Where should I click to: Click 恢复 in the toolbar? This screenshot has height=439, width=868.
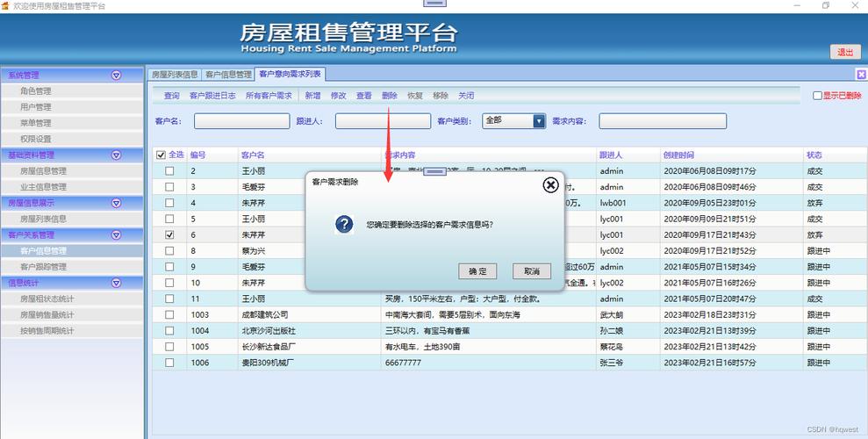[414, 96]
